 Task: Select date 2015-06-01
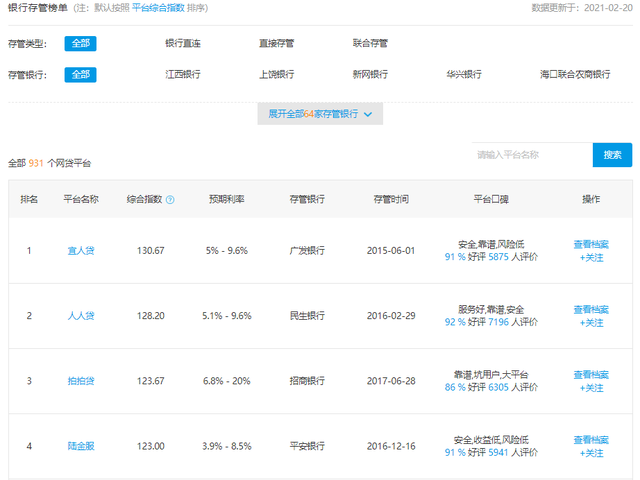[391, 251]
